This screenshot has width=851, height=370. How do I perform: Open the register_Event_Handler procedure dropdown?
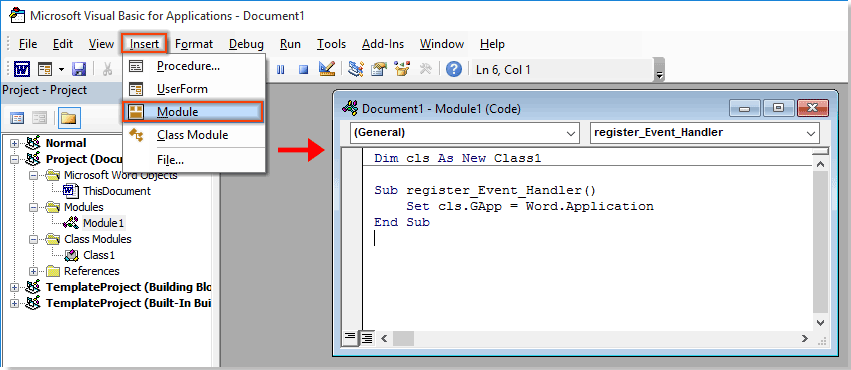(704, 132)
